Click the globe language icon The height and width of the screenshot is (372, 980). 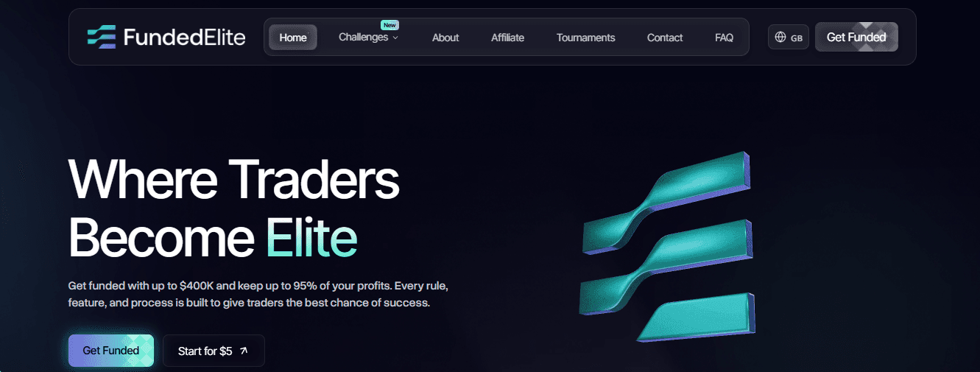point(780,38)
